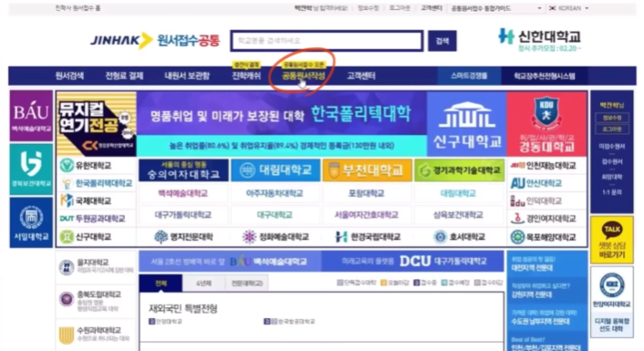The width and height of the screenshot is (644, 351).
Task: Click the 인덕대학교 logo entry
Action: pyautogui.click(x=536, y=201)
